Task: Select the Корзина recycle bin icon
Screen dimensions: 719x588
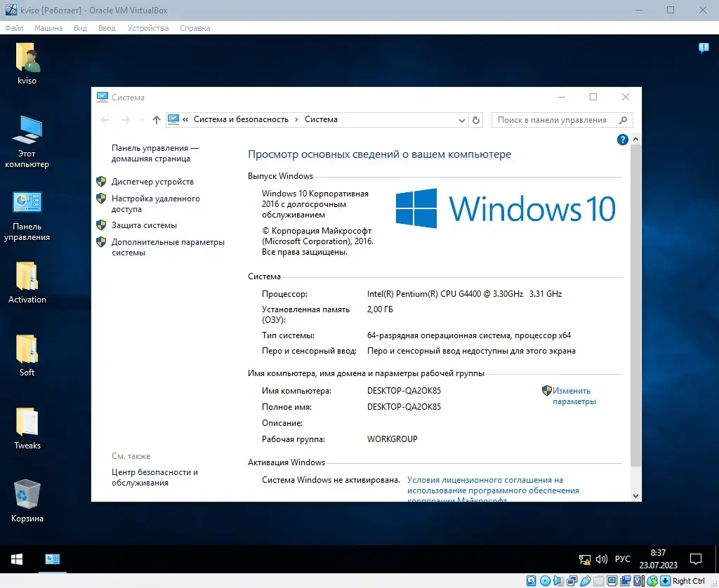Action: pos(27,500)
